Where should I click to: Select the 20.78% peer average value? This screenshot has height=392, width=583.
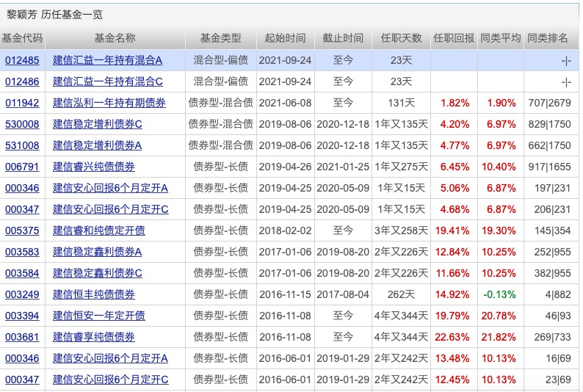pos(499,316)
